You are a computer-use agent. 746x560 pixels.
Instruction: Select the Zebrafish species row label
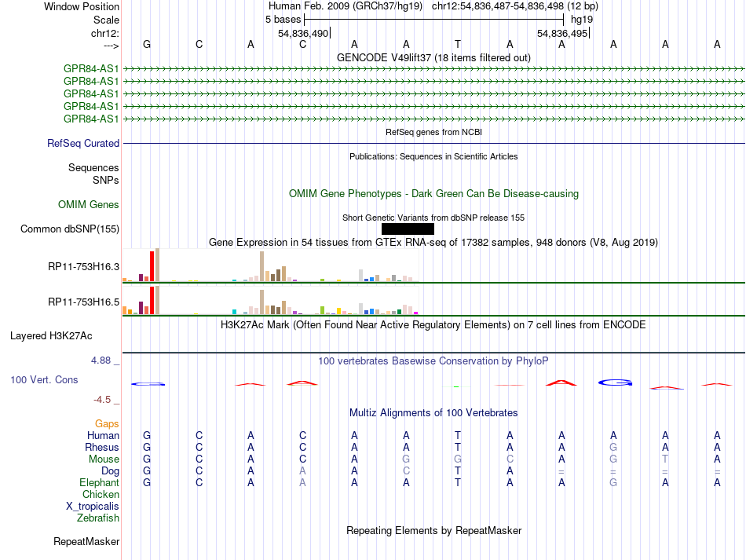click(x=98, y=518)
